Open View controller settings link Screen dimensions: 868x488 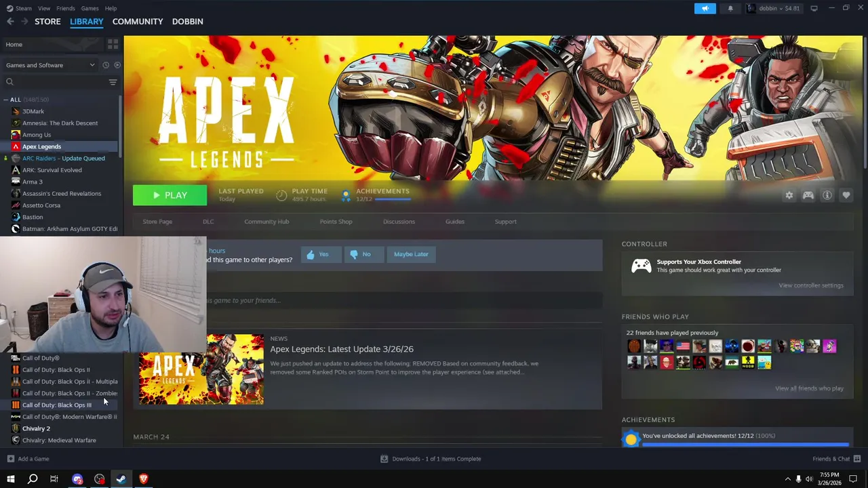[x=811, y=285]
